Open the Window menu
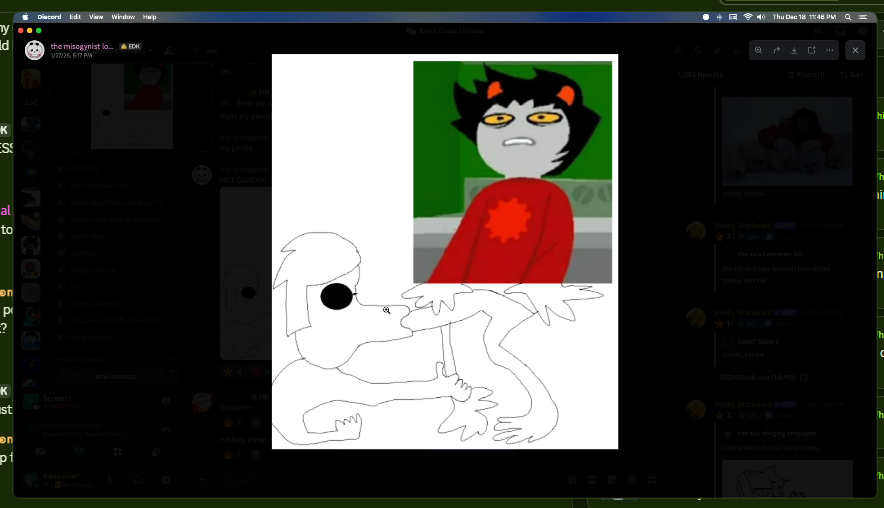884x508 pixels. point(123,17)
